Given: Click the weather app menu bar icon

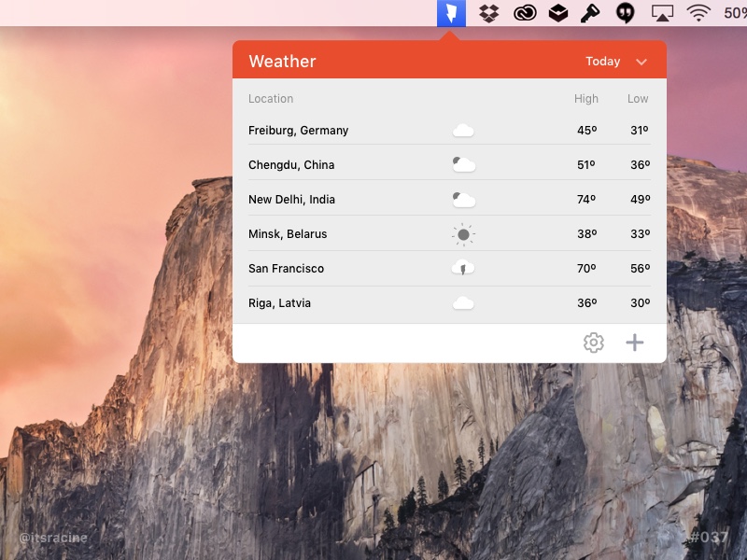Looking at the screenshot, I should [x=451, y=13].
